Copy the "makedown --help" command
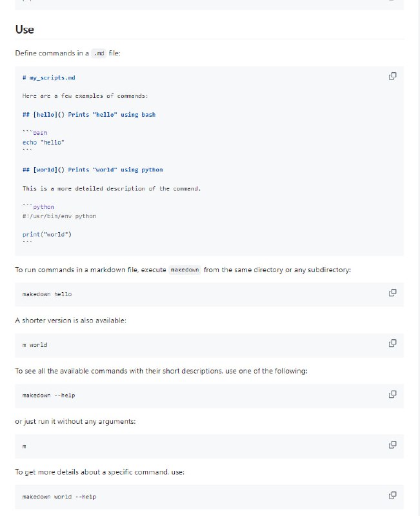This screenshot has width=420, height=516. click(x=392, y=394)
